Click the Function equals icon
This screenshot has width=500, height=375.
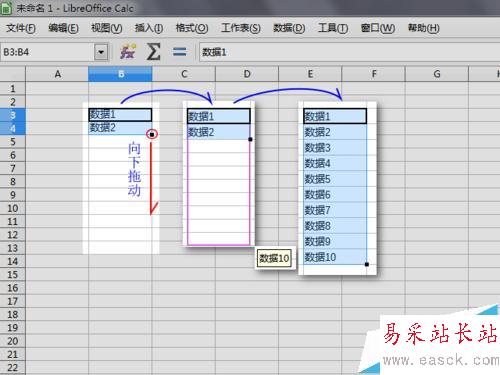coord(180,52)
